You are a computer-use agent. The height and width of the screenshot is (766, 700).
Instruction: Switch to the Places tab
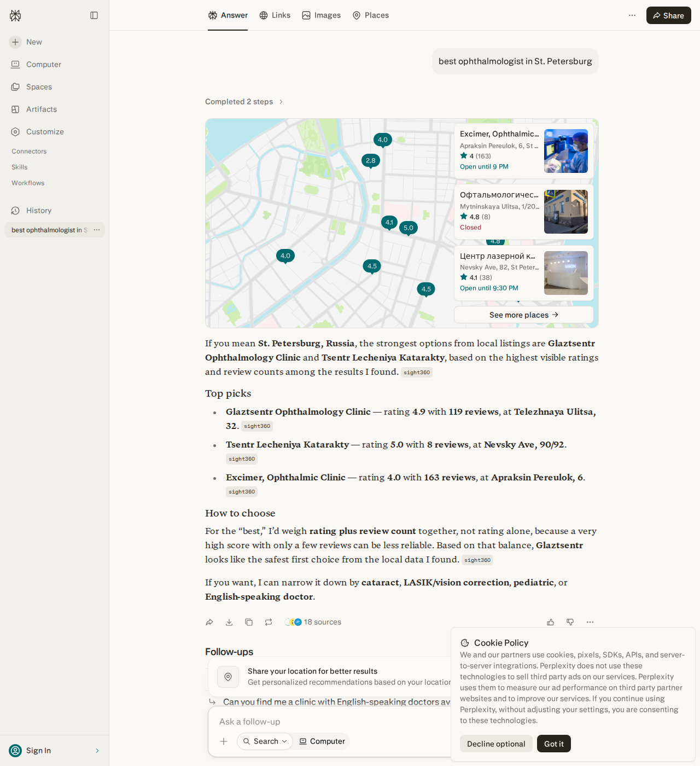point(371,15)
